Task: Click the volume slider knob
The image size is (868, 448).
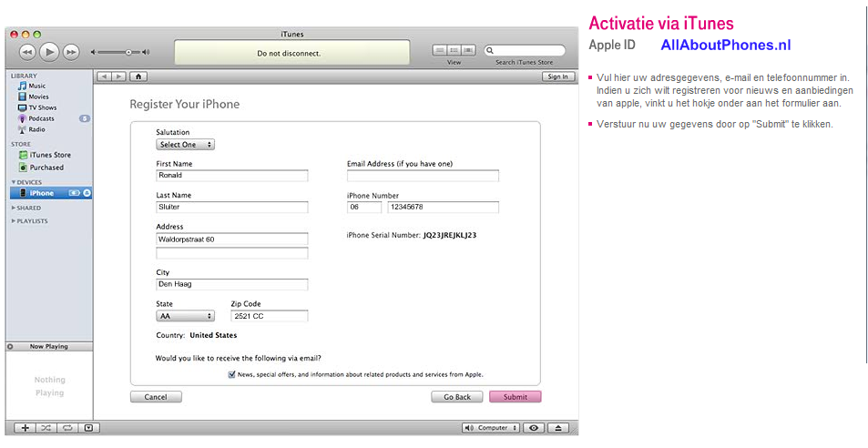Action: point(128,52)
